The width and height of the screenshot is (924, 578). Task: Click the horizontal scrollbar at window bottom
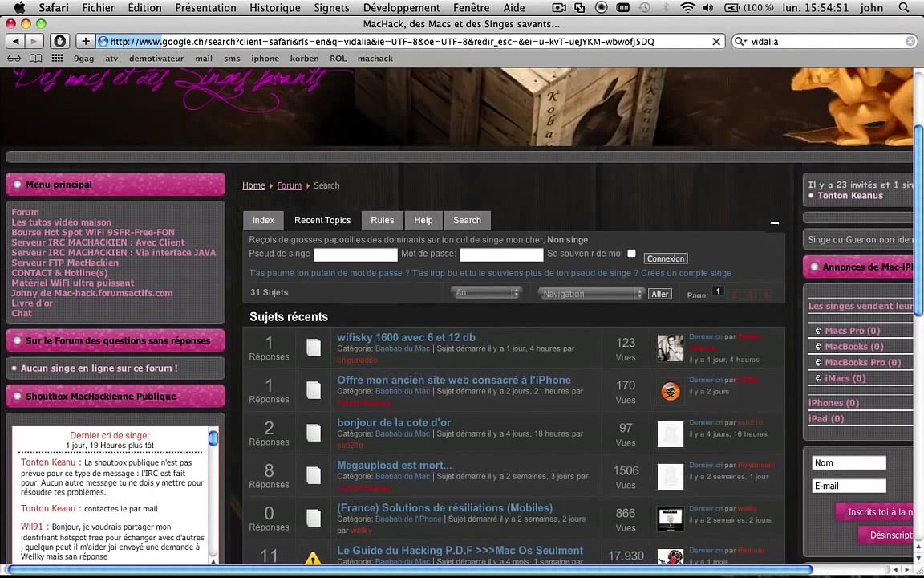[x=410, y=570]
